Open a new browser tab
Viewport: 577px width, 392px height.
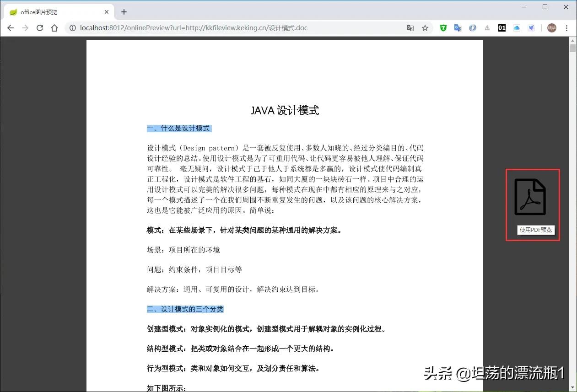(x=124, y=11)
